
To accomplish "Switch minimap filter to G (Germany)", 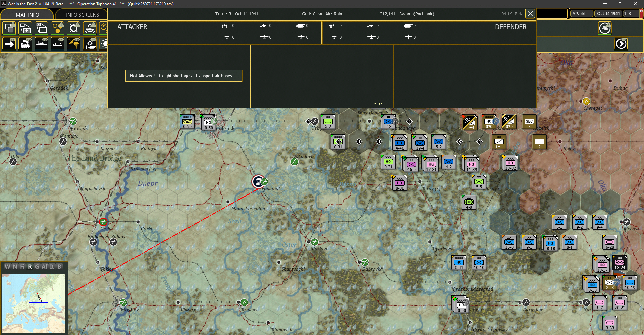I will tap(37, 267).
